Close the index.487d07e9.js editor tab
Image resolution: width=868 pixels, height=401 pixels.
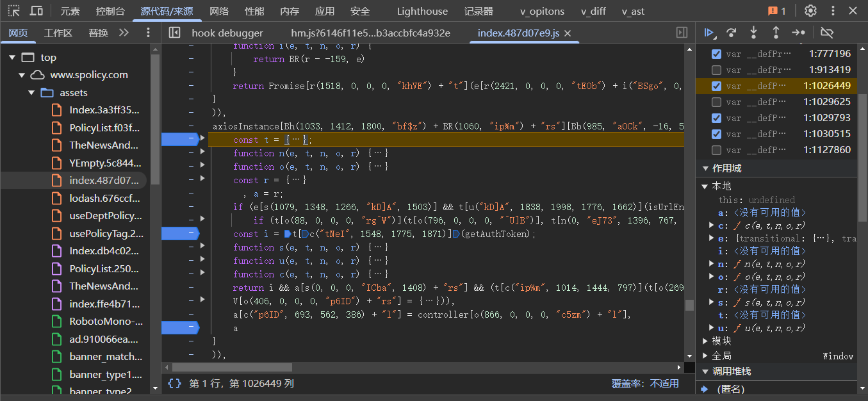567,33
